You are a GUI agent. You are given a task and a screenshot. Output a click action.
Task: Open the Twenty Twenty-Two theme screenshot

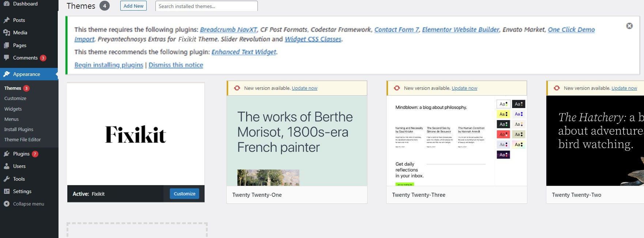595,141
